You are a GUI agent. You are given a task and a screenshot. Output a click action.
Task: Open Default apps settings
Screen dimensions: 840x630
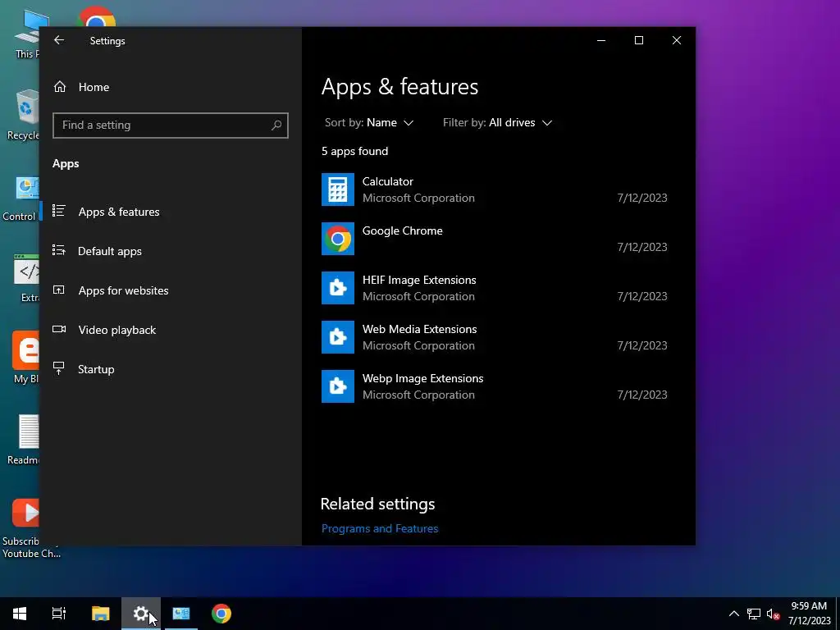(171, 251)
